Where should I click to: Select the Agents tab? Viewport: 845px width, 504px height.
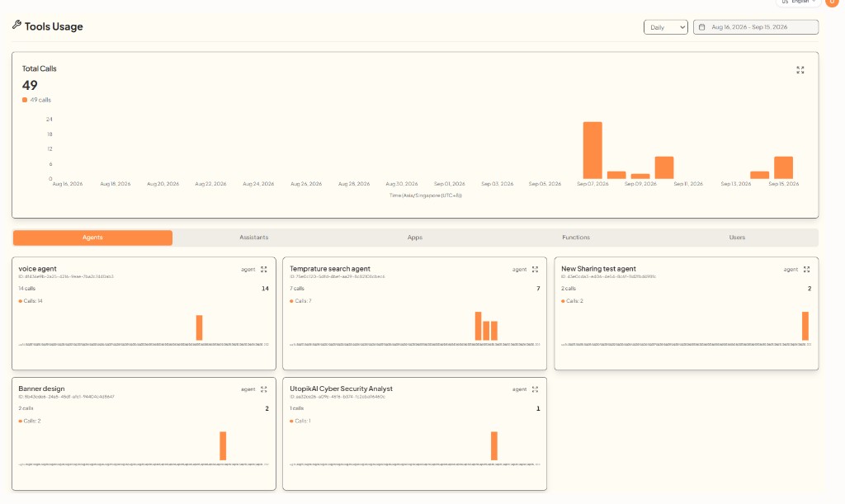(92, 238)
